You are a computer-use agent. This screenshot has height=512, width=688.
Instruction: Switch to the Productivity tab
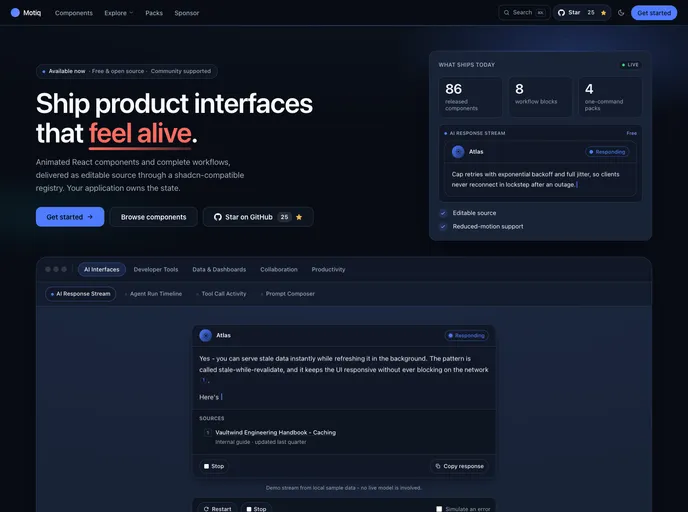coord(328,269)
